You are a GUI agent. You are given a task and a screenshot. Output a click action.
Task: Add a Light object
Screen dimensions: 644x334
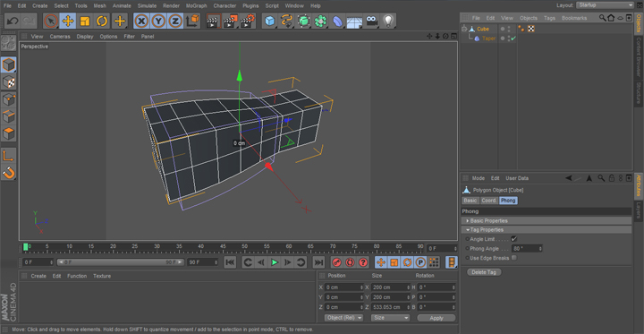click(x=388, y=21)
